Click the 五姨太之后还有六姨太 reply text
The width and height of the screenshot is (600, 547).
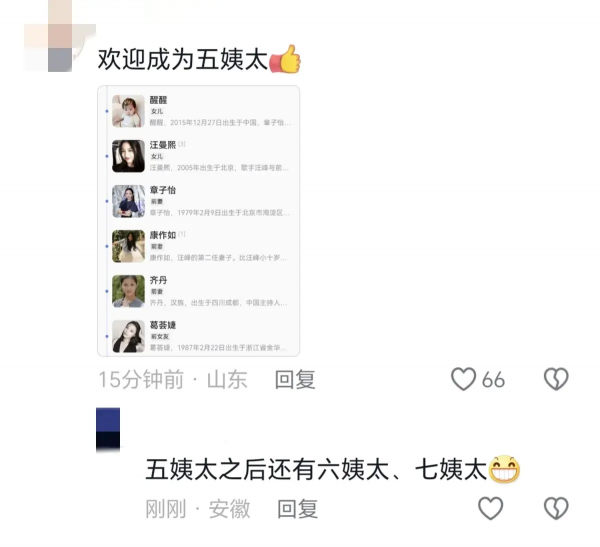point(316,469)
